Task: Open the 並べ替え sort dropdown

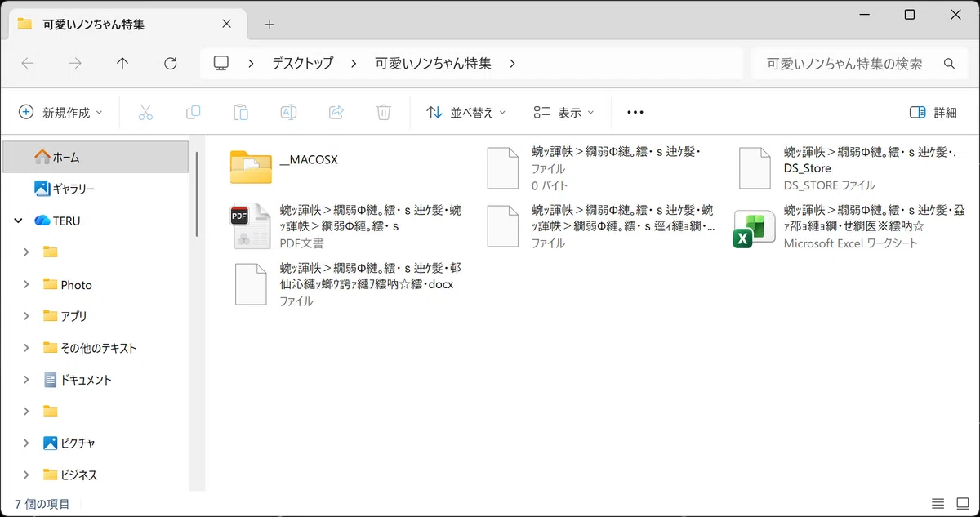Action: coord(466,113)
